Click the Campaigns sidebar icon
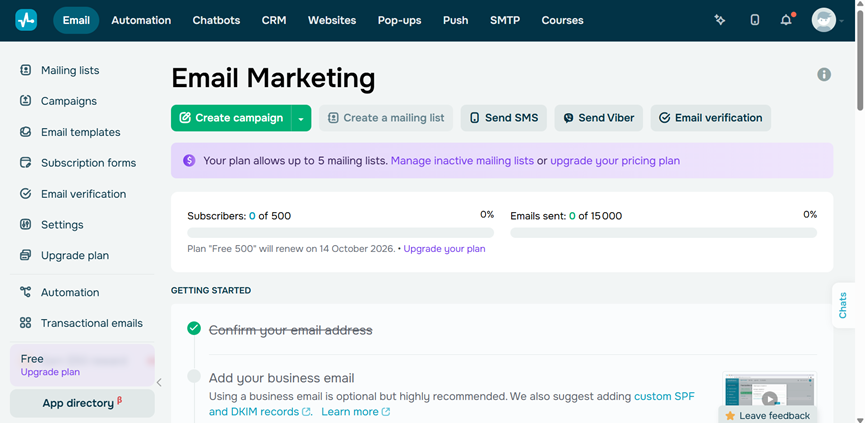The width and height of the screenshot is (865, 423). tap(25, 101)
